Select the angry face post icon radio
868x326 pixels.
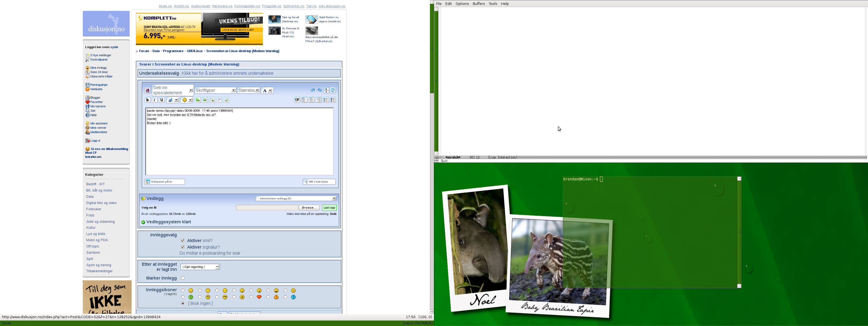click(x=285, y=291)
